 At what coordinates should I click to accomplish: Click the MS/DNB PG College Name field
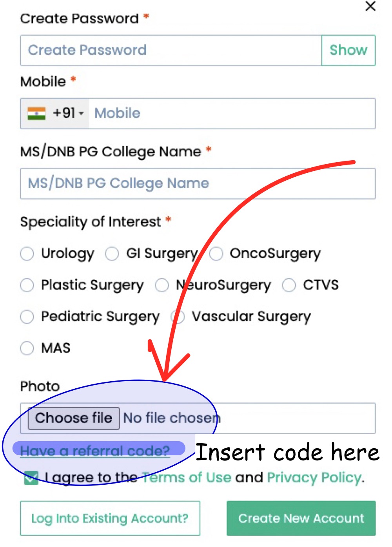coord(198,183)
